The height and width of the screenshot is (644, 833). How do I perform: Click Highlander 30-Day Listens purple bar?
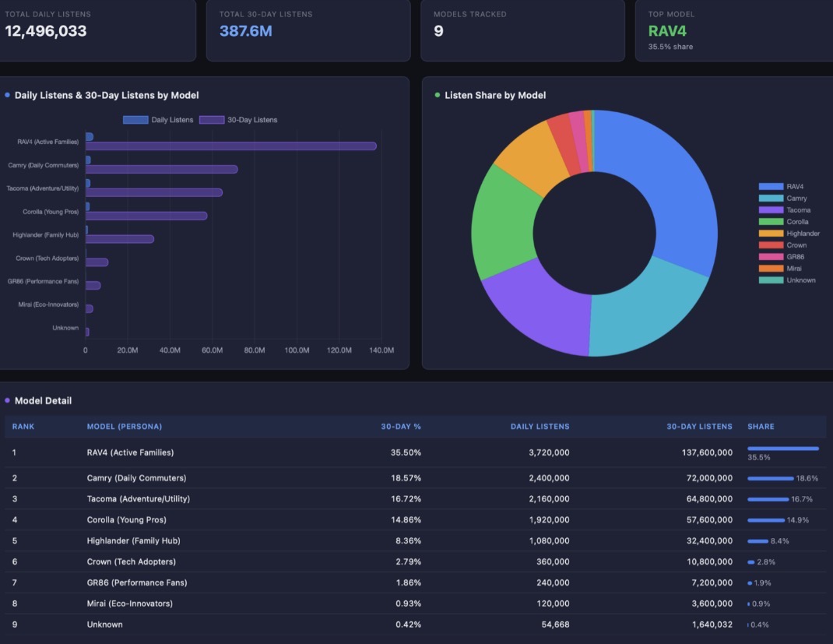[120, 239]
